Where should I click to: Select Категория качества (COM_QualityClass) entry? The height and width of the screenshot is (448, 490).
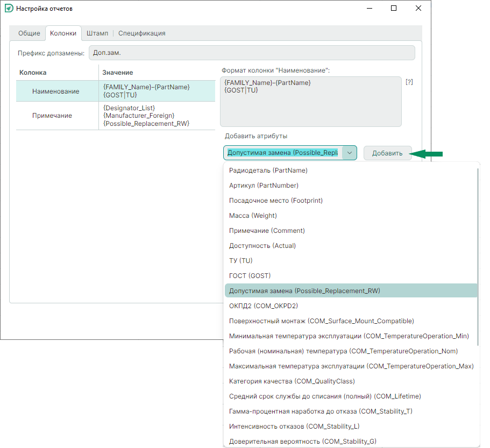coord(292,381)
